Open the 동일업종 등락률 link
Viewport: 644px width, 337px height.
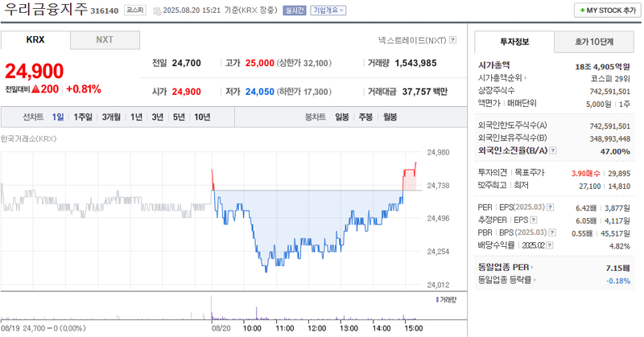(x=507, y=280)
